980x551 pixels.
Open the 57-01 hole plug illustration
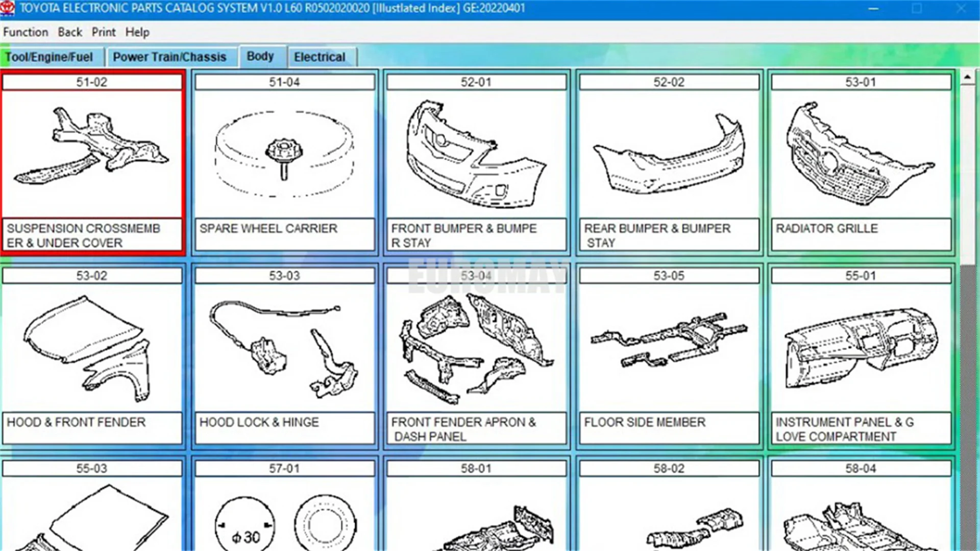[285, 514]
